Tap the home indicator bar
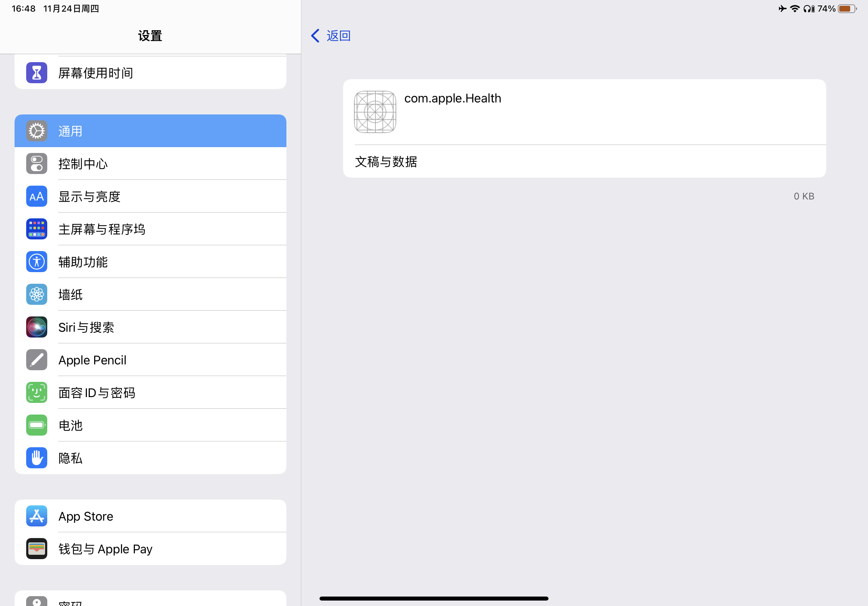This screenshot has height=606, width=868. [434, 598]
